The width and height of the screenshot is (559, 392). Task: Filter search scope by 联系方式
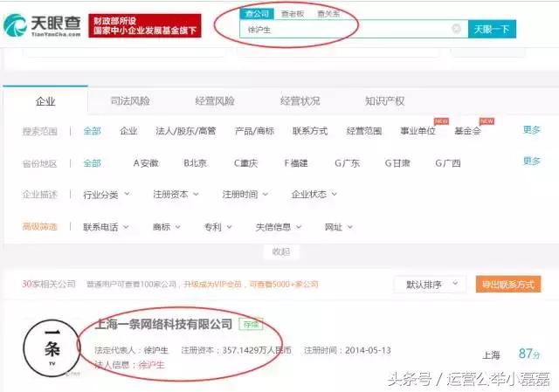[310, 131]
